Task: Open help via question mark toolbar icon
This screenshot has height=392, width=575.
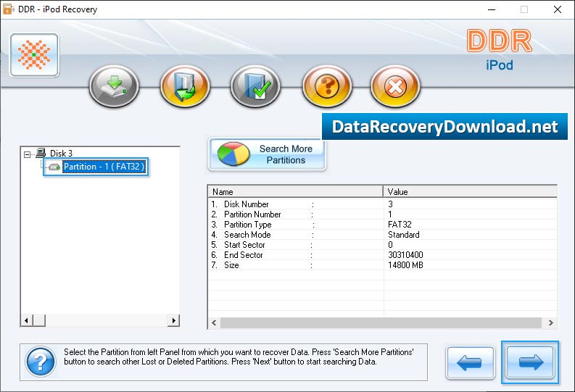Action: [x=327, y=86]
